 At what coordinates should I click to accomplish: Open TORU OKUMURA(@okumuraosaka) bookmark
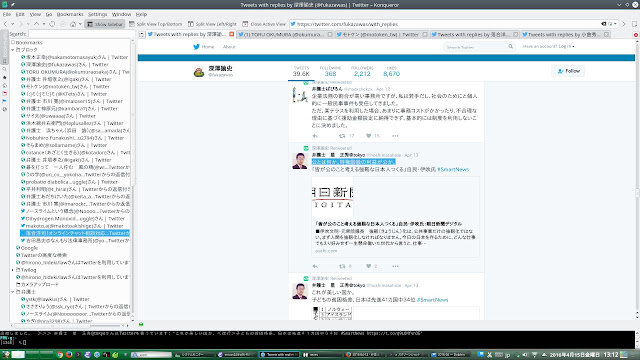75,72
